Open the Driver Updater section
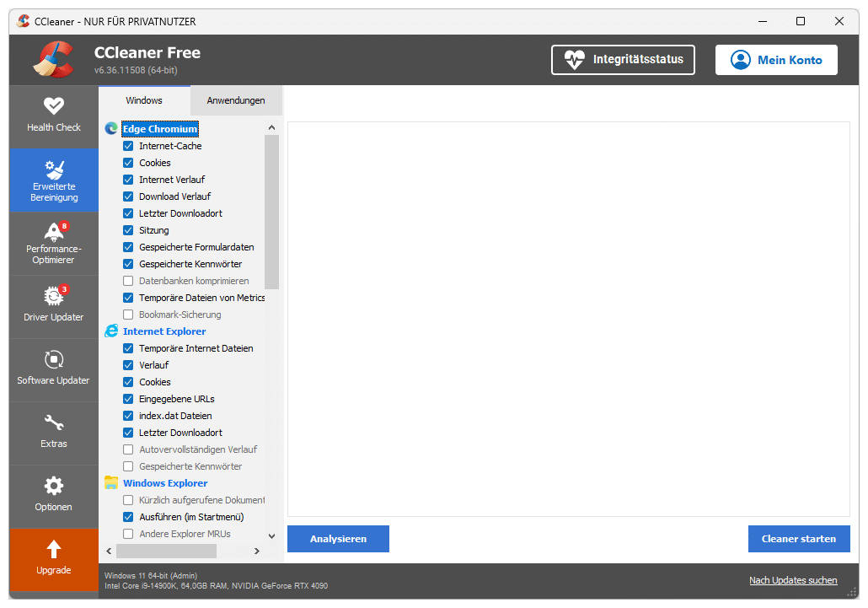The height and width of the screenshot is (608, 868). [x=54, y=306]
